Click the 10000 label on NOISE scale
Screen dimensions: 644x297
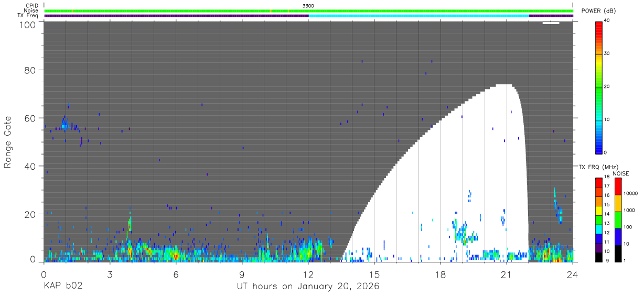630,194
